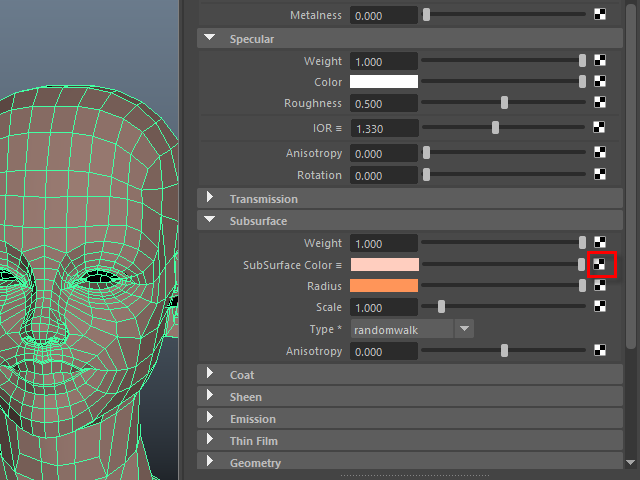This screenshot has height=480, width=640.
Task: Click the map icon for Subsurface Radius
Action: pyautogui.click(x=600, y=286)
